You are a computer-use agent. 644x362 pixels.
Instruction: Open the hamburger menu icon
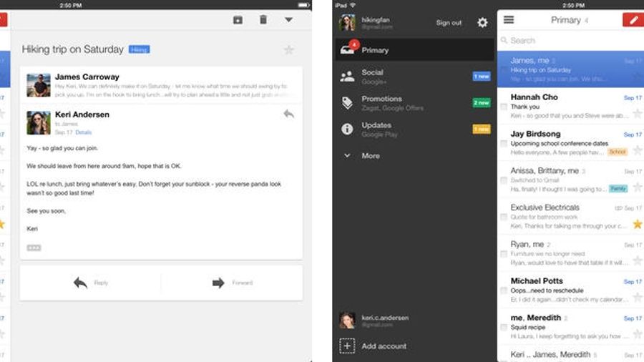tap(509, 20)
